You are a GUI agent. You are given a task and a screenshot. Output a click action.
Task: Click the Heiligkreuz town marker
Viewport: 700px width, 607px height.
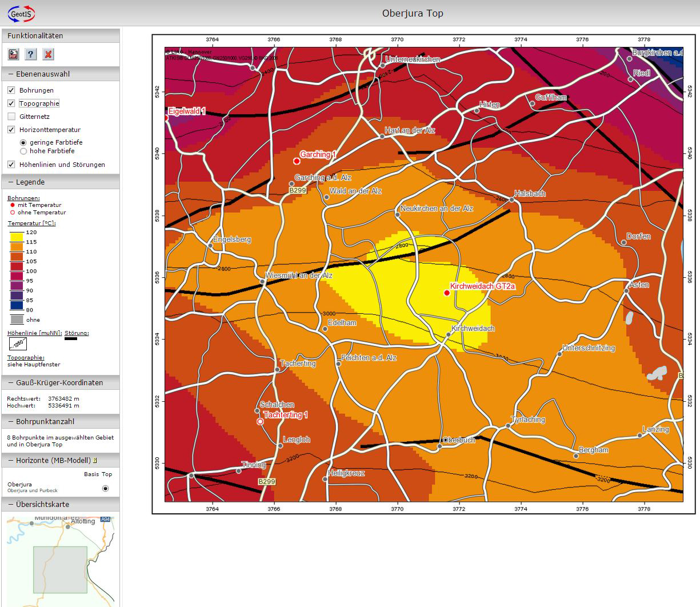(x=325, y=479)
